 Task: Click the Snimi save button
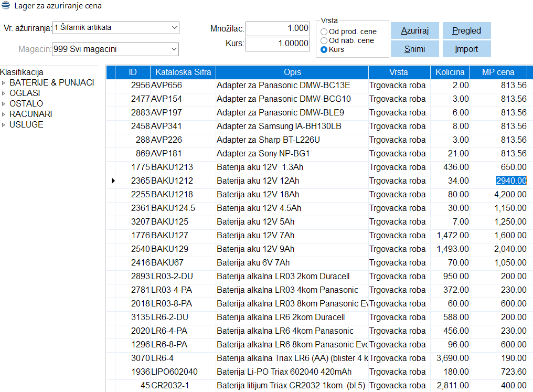point(414,49)
